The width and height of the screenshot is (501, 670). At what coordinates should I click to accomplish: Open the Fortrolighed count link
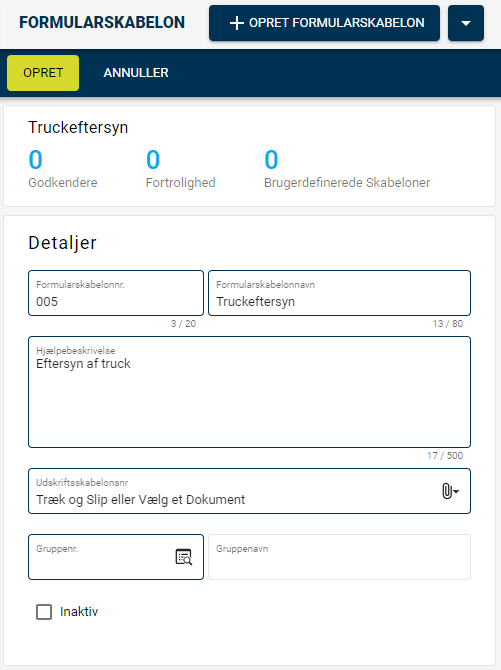(x=153, y=159)
